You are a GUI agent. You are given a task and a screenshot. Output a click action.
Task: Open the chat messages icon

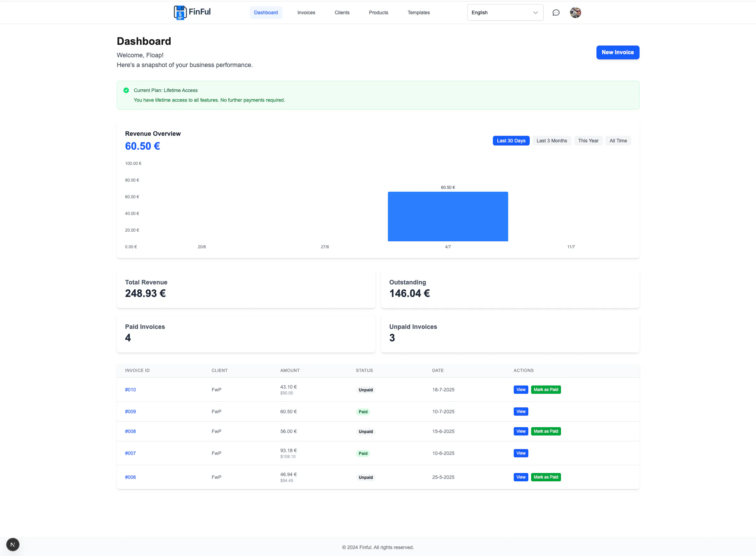click(x=556, y=13)
